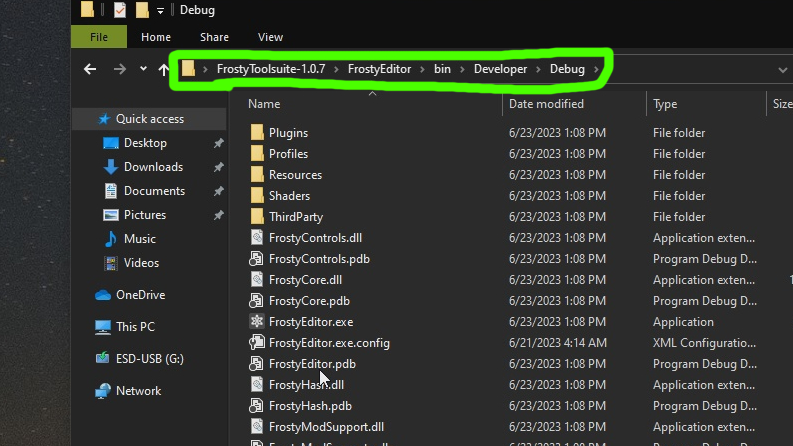
Task: Select the FrostyCore.dll file icon
Action: tap(257, 280)
